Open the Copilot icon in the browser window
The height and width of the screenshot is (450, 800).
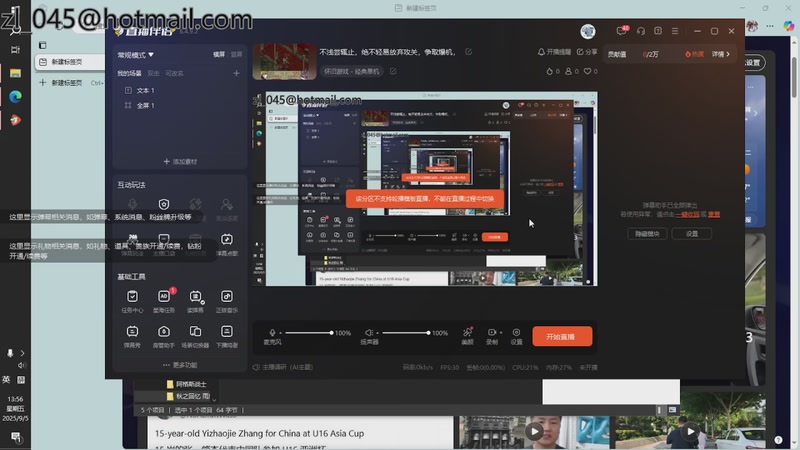(789, 26)
